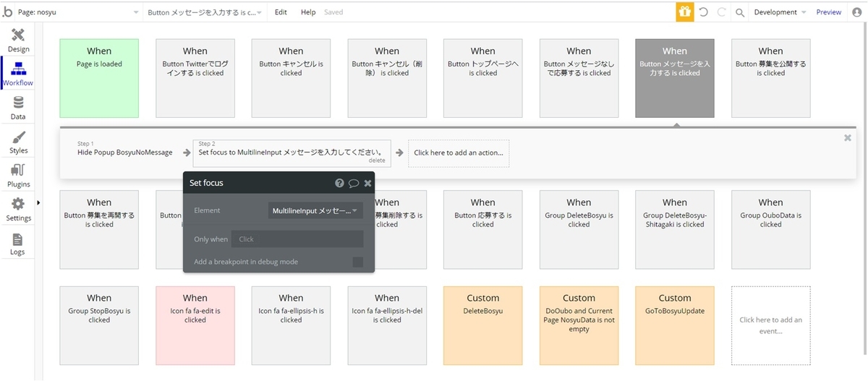868x381 pixels.
Task: Open the Edit menu
Action: coord(281,12)
